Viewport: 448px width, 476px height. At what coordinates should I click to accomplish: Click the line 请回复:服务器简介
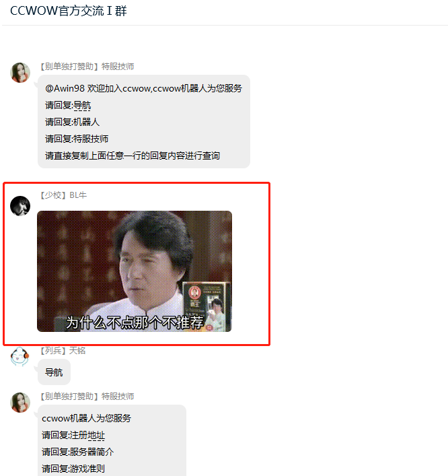point(77,452)
